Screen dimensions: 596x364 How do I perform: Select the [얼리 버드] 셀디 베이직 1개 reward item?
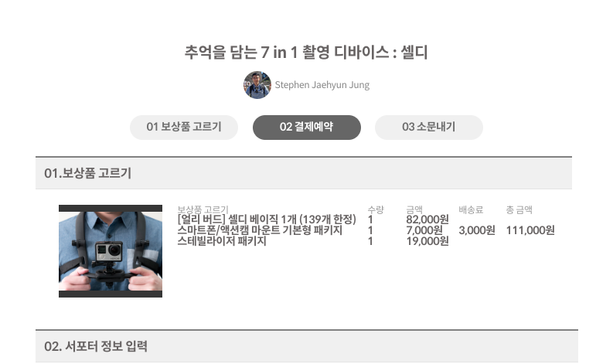(x=267, y=219)
